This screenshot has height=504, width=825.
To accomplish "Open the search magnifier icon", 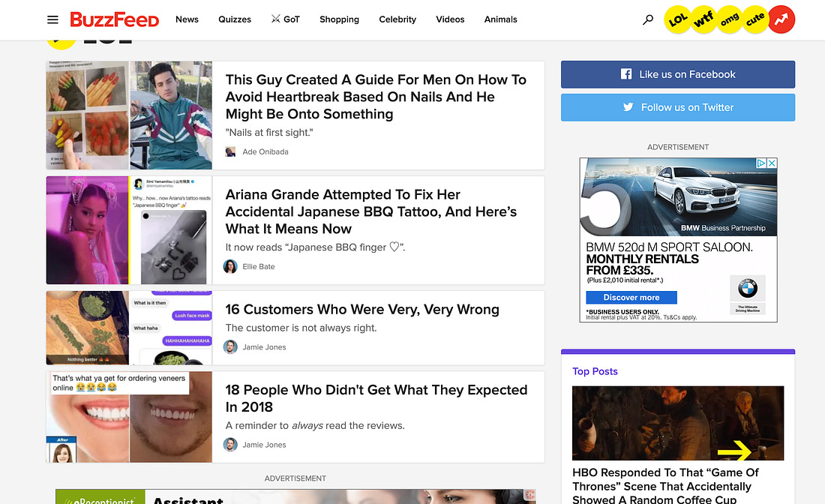I will pyautogui.click(x=649, y=19).
